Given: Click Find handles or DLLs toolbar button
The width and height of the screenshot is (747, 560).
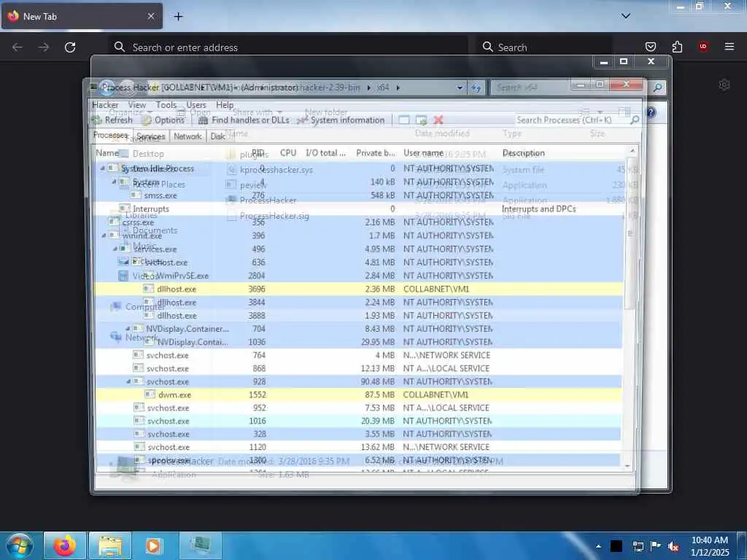Looking at the screenshot, I should point(244,120).
